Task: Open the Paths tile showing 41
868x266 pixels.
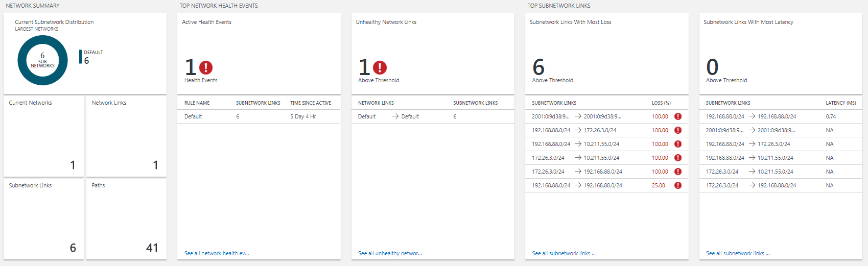Action: [126, 219]
